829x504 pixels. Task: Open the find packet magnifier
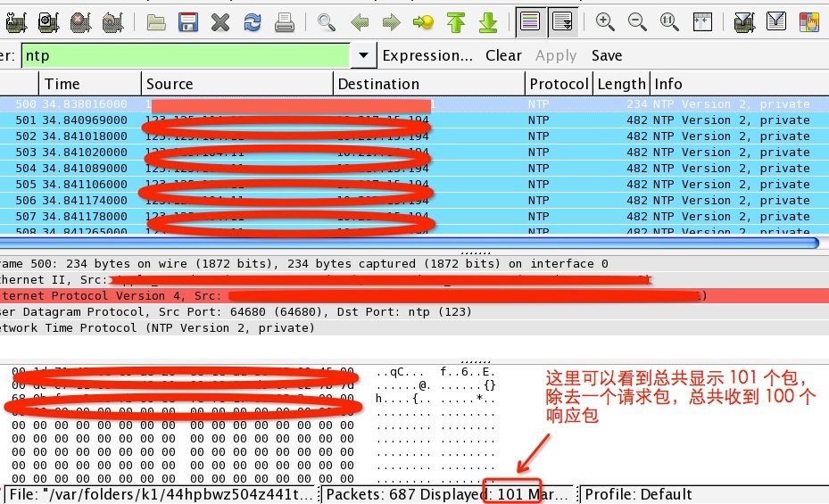[327, 22]
